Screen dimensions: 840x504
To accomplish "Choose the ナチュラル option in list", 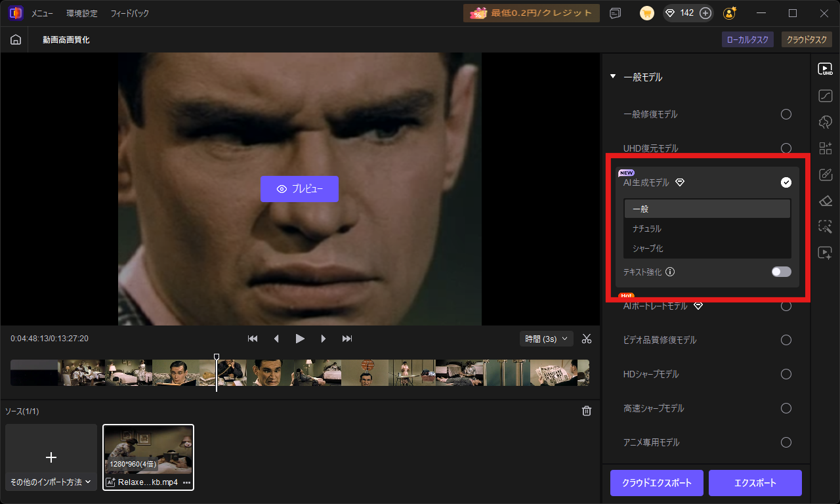I will pyautogui.click(x=707, y=228).
